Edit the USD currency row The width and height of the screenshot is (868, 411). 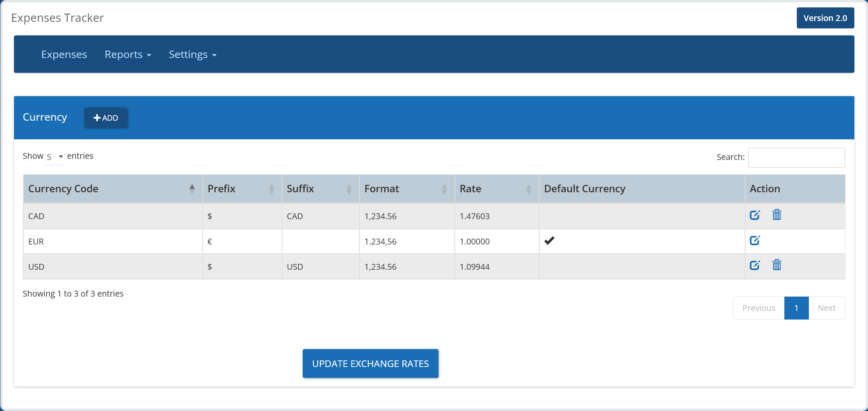pyautogui.click(x=754, y=265)
